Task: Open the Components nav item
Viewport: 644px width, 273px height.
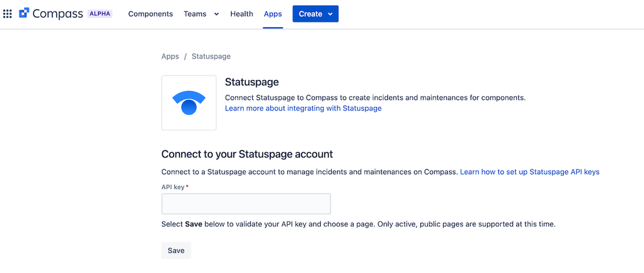Action: point(150,14)
